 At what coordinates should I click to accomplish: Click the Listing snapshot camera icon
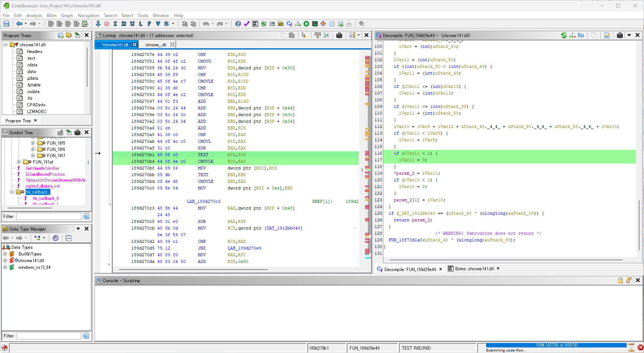click(x=339, y=35)
